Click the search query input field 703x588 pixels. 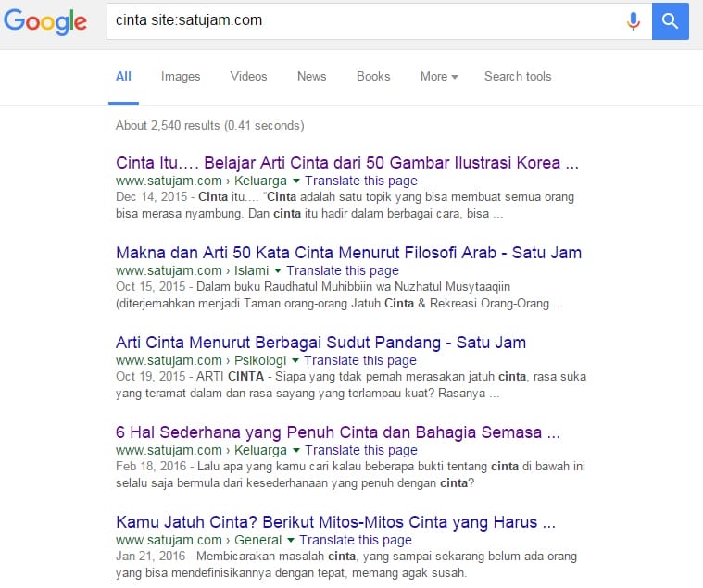[361, 20]
